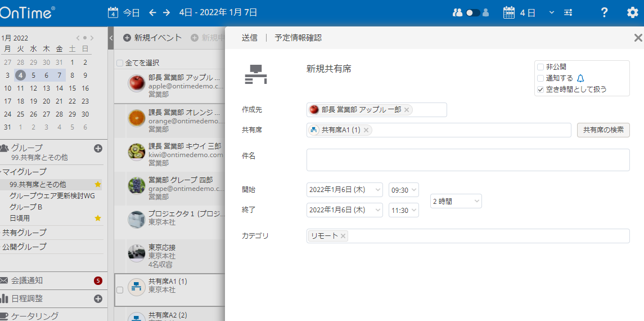Screen dimensions: 644x321
Task: Select 99.共有席とその他 in マイグループ
Action: tap(38, 185)
